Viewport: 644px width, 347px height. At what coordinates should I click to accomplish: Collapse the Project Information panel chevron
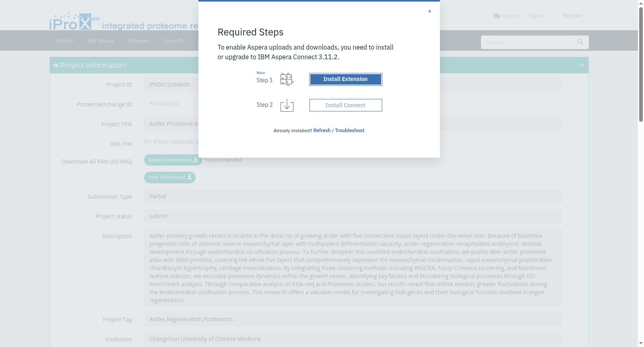581,65
